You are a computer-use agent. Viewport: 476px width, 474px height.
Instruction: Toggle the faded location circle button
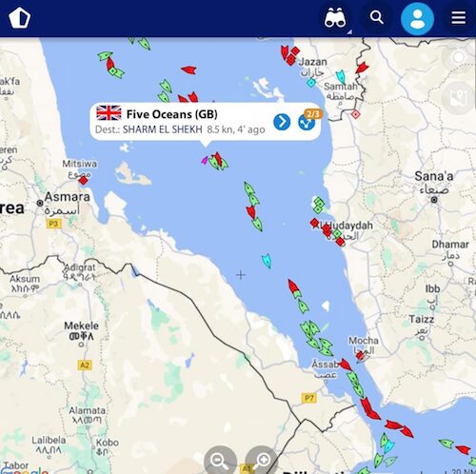[x=458, y=57]
